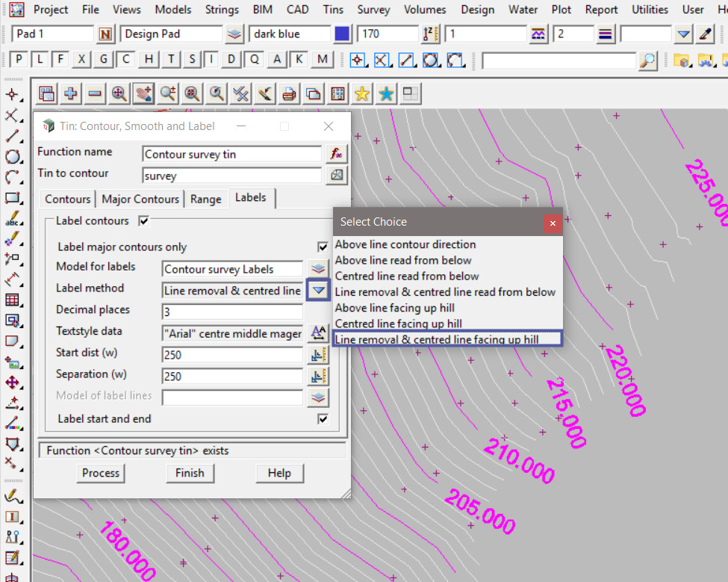Viewport: 728px width, 582px height.
Task: Open the Tins menu
Action: (x=334, y=10)
